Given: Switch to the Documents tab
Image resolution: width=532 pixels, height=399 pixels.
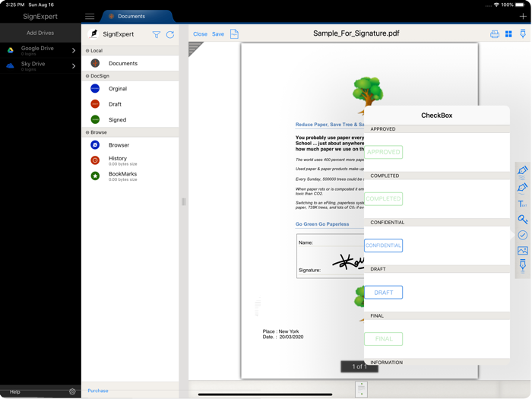Looking at the screenshot, I should point(136,16).
